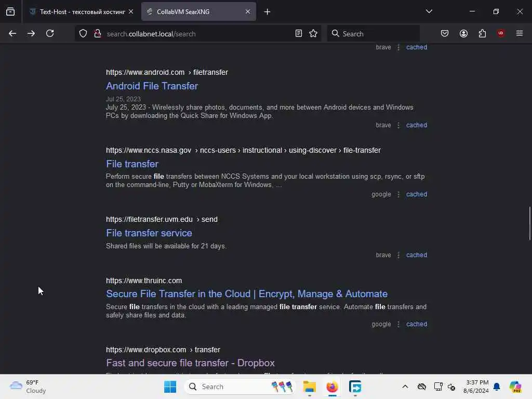Select the CollabVM SearXNG tab
This screenshot has width=532, height=399.
[x=198, y=11]
